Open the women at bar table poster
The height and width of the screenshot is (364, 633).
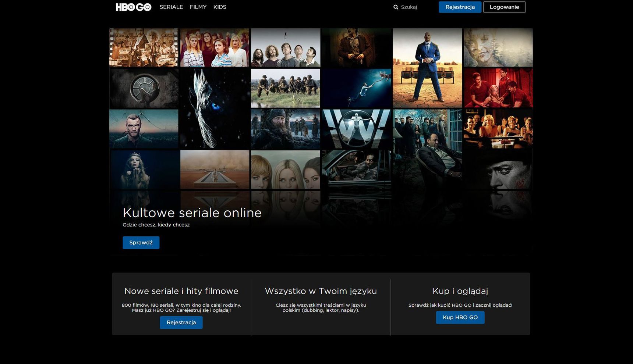coord(498,129)
